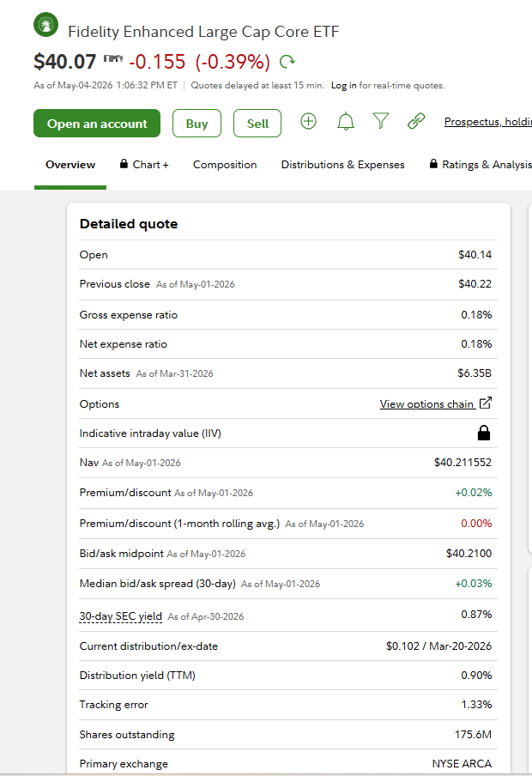Click the external link icon next to View options chain
The height and width of the screenshot is (776, 532).
pyautogui.click(x=486, y=403)
